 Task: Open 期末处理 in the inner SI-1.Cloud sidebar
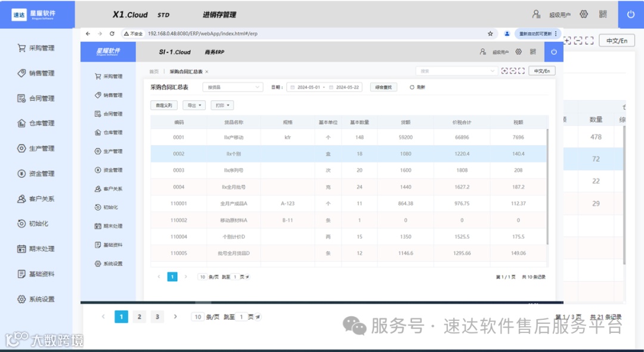109,226
